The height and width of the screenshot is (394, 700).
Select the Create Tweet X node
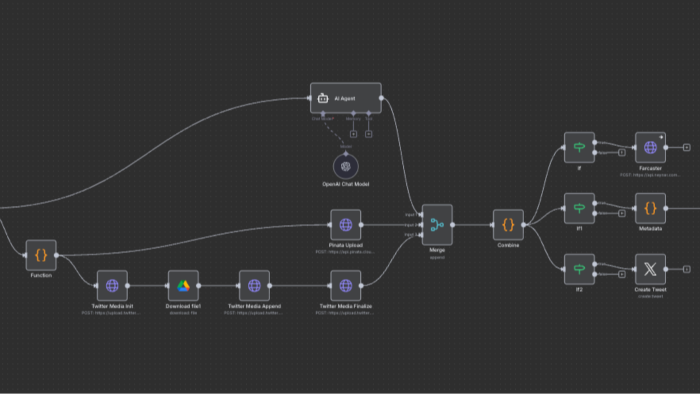(650, 269)
